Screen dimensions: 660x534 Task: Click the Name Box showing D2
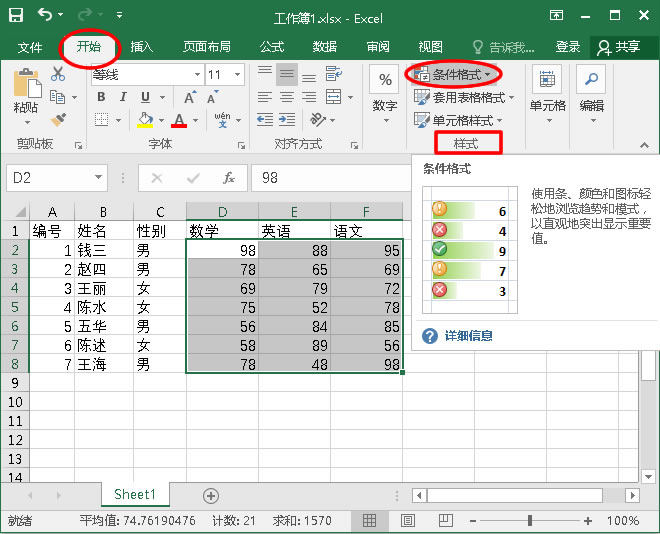(57, 178)
